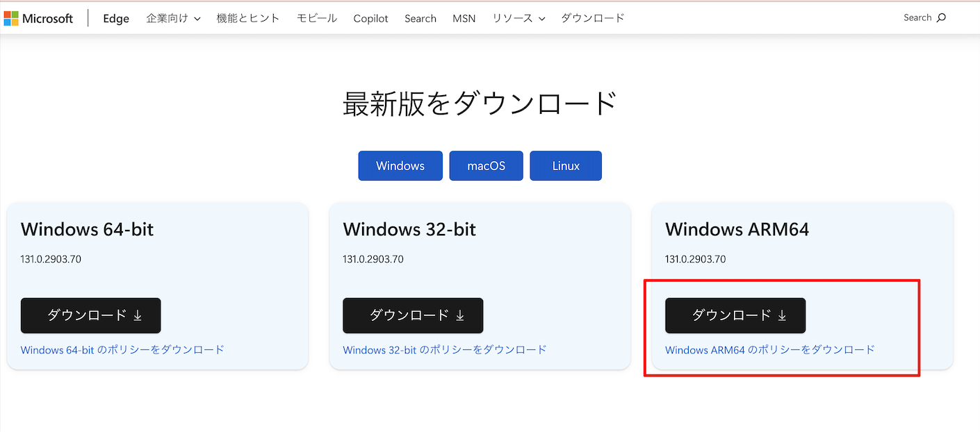Open Windows ARM64 のポリシーをダウンロード link

[770, 350]
